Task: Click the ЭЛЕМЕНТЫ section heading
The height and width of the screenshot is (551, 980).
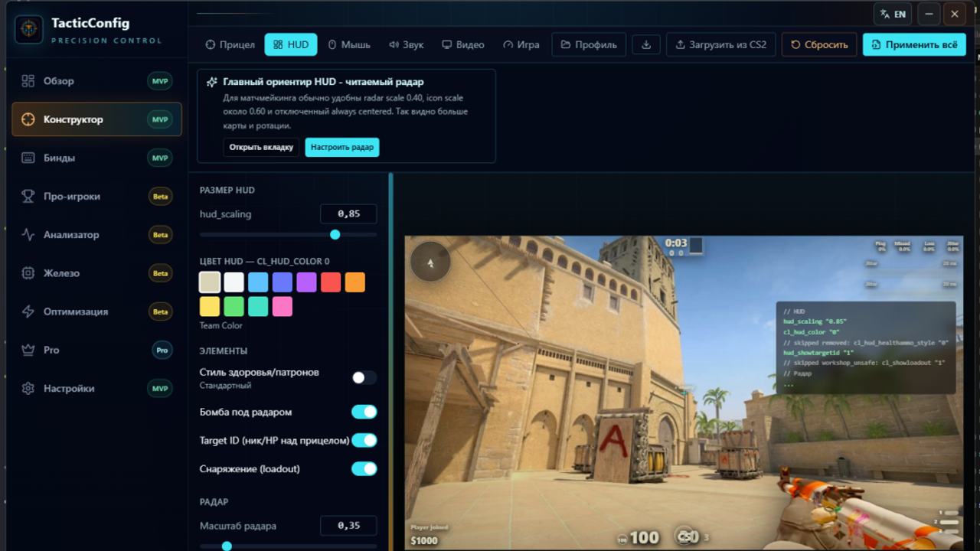Action: (x=224, y=350)
